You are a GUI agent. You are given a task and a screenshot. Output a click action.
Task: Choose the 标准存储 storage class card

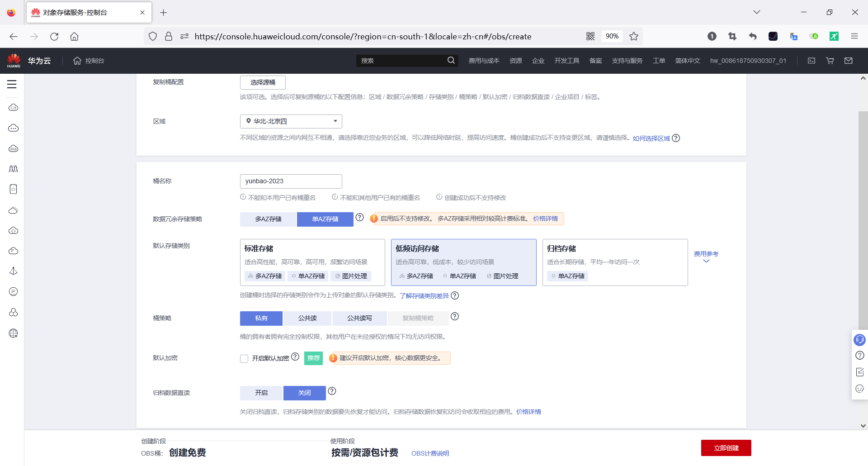click(x=312, y=262)
